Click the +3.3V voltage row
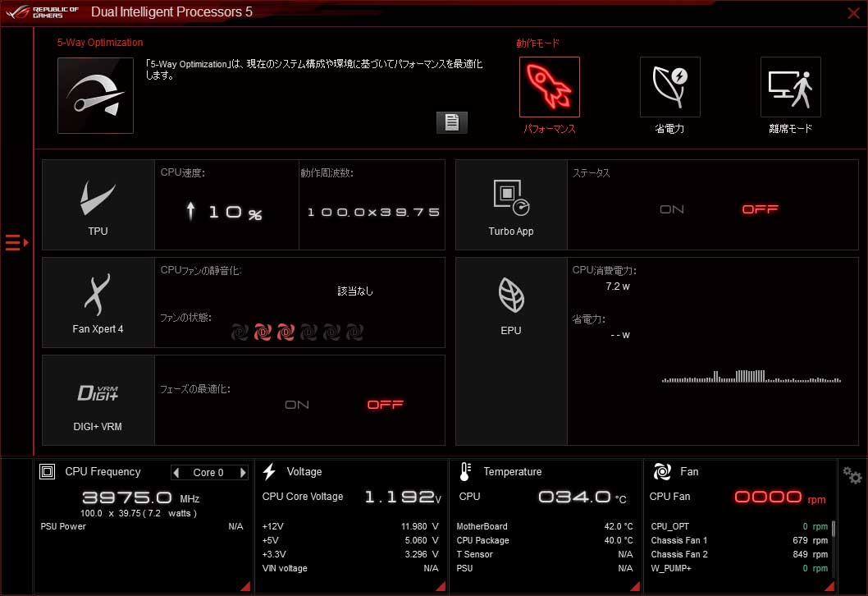868x596 pixels. pos(350,554)
